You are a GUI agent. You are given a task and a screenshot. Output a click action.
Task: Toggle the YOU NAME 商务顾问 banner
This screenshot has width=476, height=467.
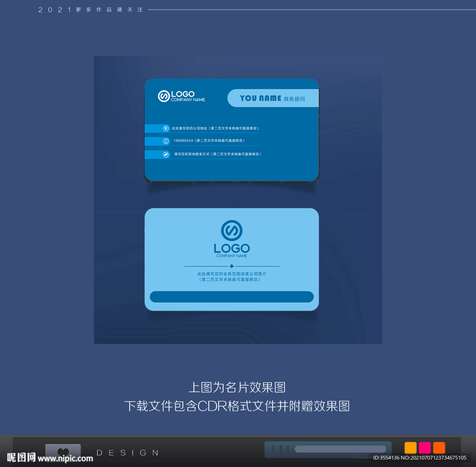[272, 98]
